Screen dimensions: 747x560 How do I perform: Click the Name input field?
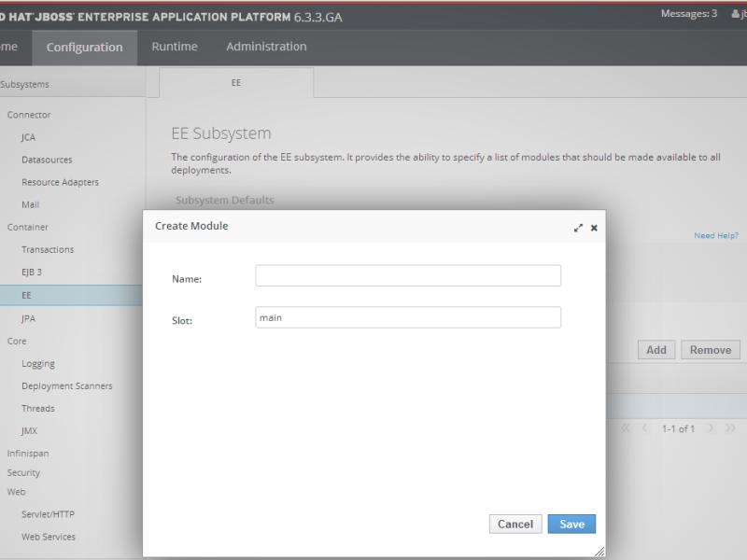[x=408, y=275]
